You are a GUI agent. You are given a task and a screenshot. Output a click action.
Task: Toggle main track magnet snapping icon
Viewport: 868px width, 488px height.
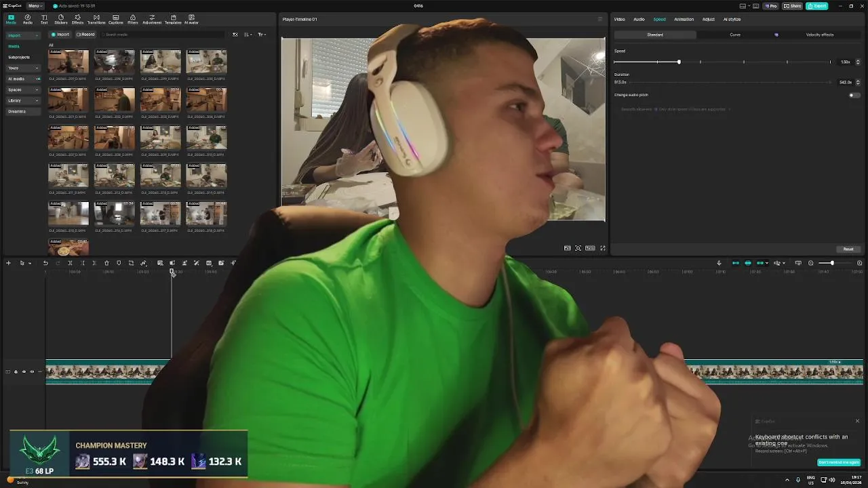click(x=736, y=263)
